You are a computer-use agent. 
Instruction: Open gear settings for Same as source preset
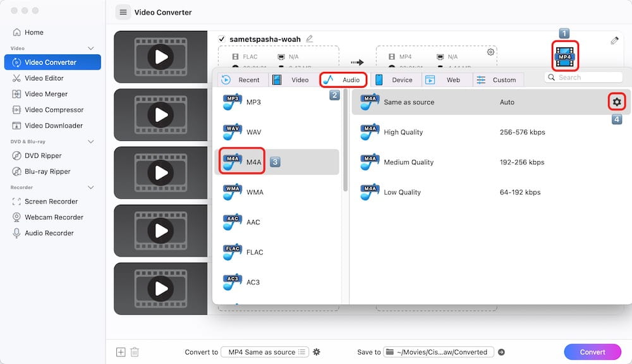[x=617, y=102]
